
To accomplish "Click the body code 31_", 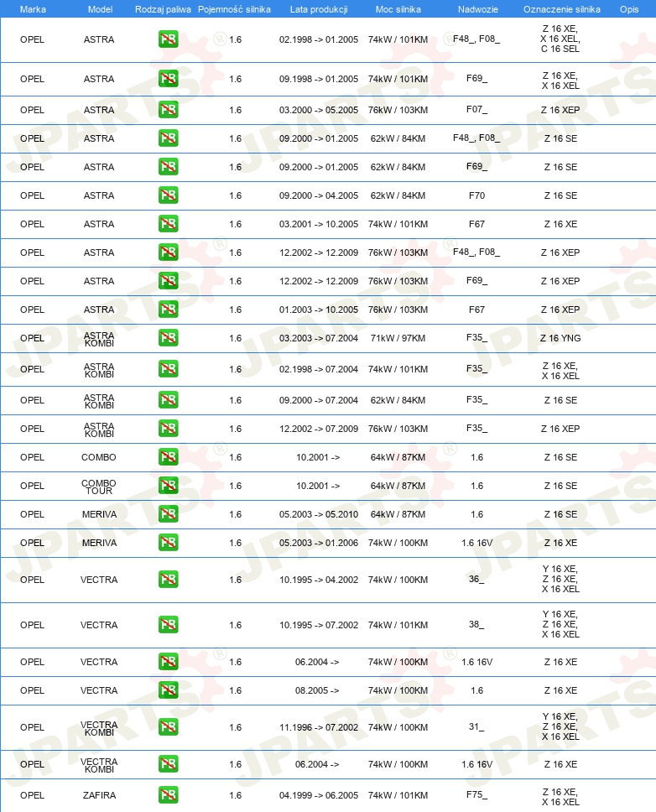I will [x=476, y=727].
